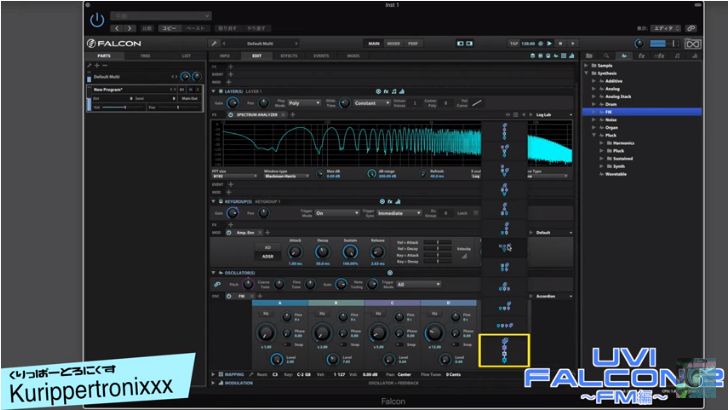Click the note events icon in Layer(s) header
This screenshot has height=410, width=728.
[394, 91]
